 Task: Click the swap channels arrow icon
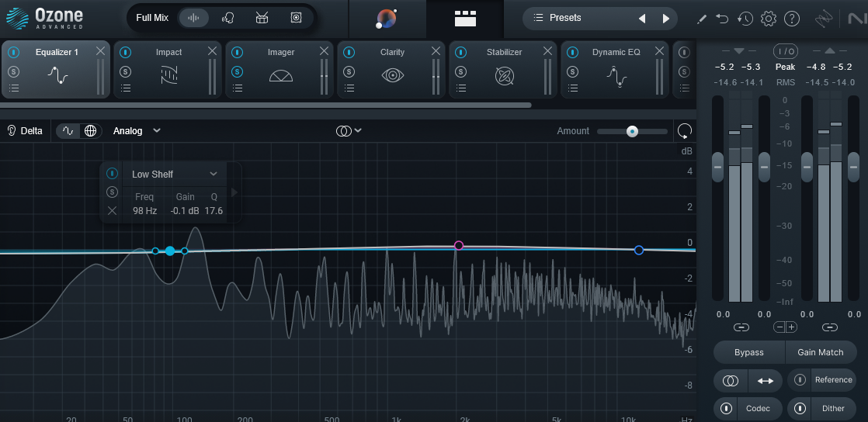click(x=765, y=381)
